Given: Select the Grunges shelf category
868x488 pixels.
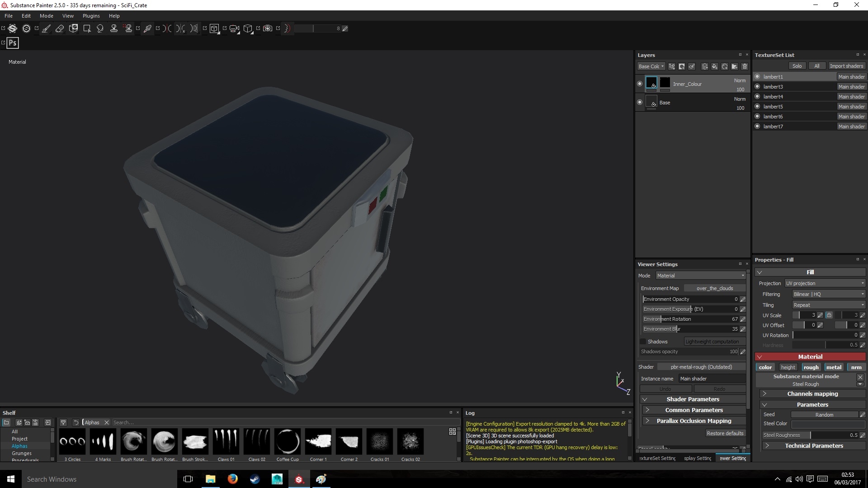Looking at the screenshot, I should point(22,453).
